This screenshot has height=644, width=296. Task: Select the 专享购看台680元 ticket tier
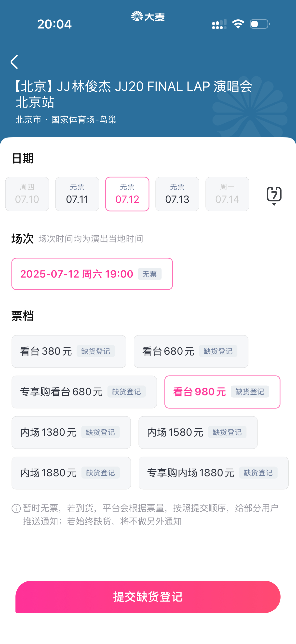point(84,392)
